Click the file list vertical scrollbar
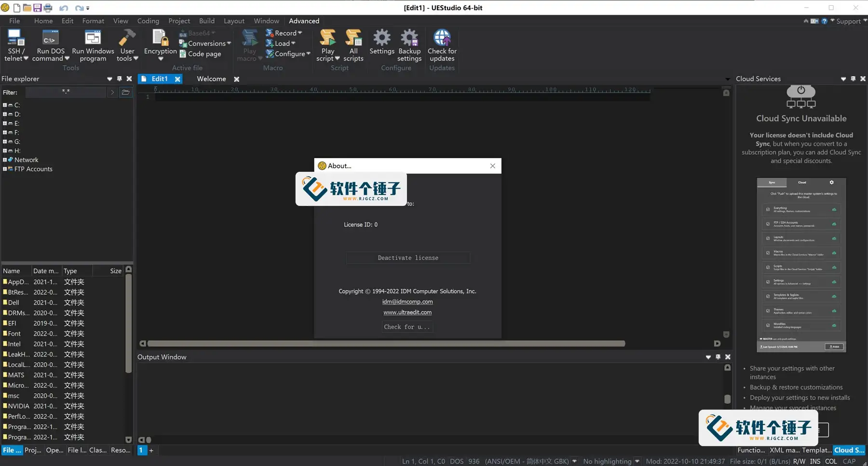The height and width of the screenshot is (466, 868). (128, 323)
